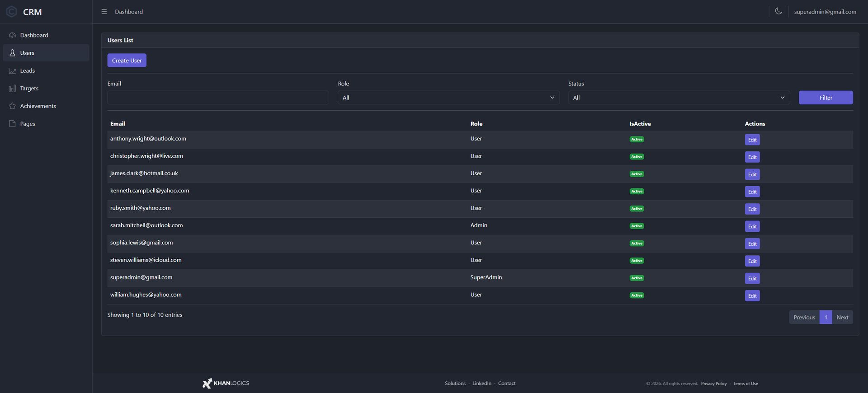
Task: Click the Create User button
Action: pyautogui.click(x=127, y=61)
